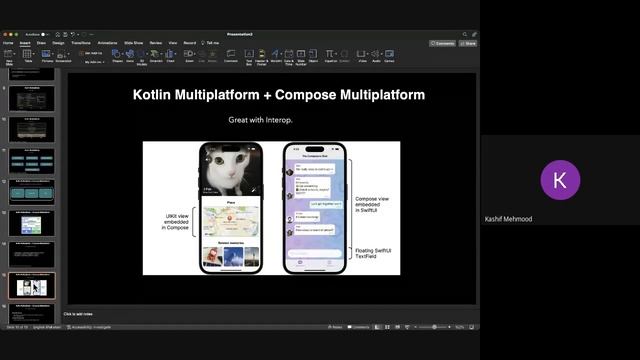
Task: Click the Kashif Mehmood participant avatar
Action: tap(560, 180)
